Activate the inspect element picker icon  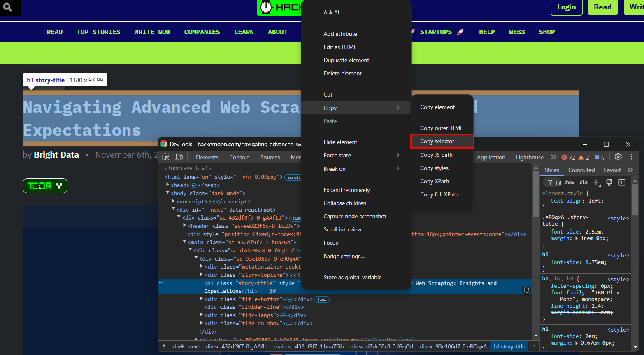pyautogui.click(x=166, y=157)
